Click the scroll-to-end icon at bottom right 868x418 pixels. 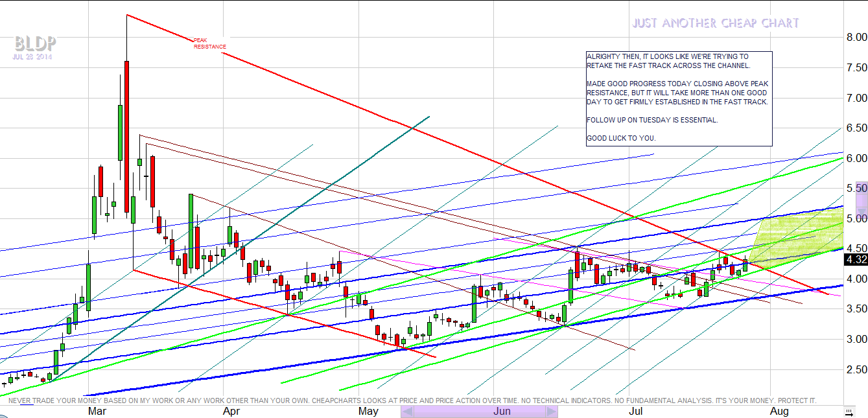pyautogui.click(x=848, y=412)
